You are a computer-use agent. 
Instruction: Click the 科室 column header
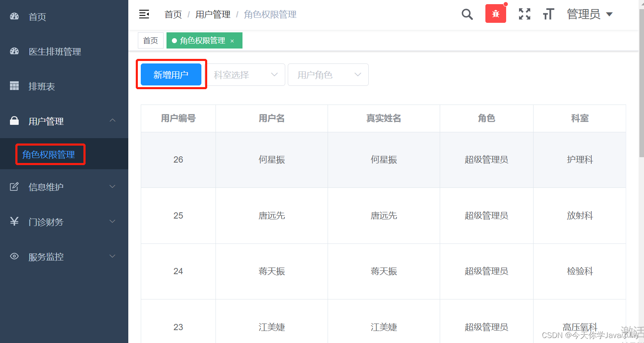click(x=580, y=118)
